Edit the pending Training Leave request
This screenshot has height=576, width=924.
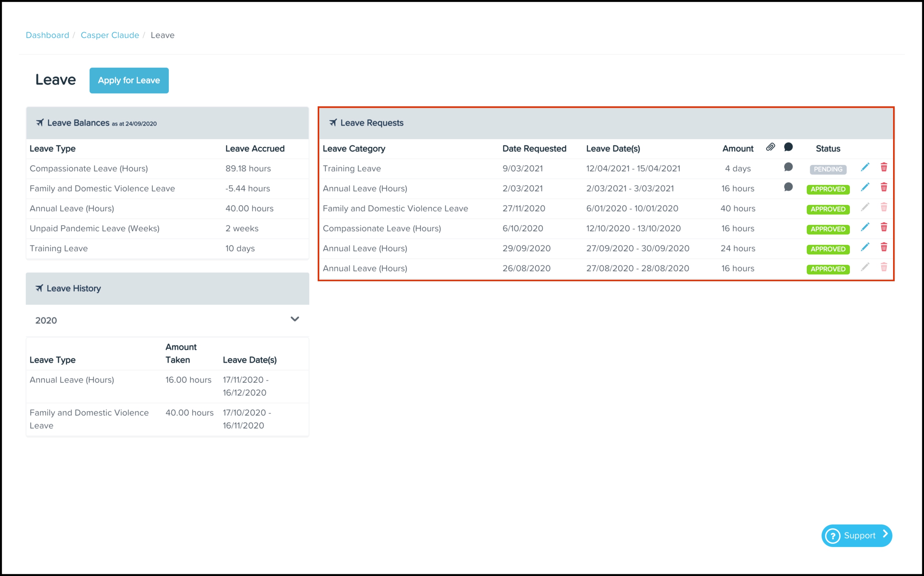865,167
